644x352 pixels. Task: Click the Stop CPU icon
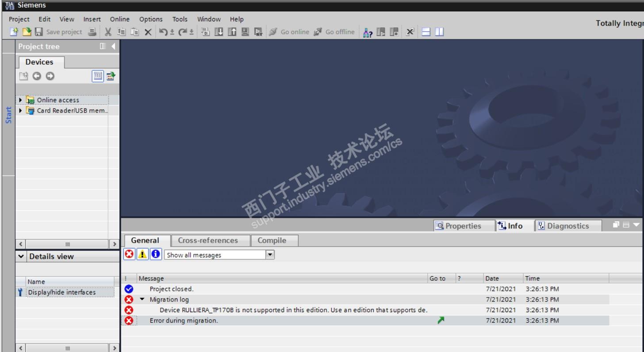coord(394,32)
